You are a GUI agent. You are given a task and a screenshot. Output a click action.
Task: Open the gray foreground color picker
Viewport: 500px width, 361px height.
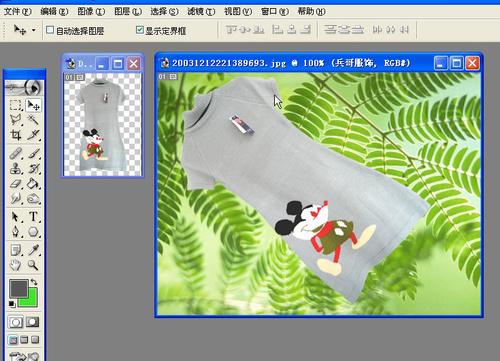pos(18,288)
